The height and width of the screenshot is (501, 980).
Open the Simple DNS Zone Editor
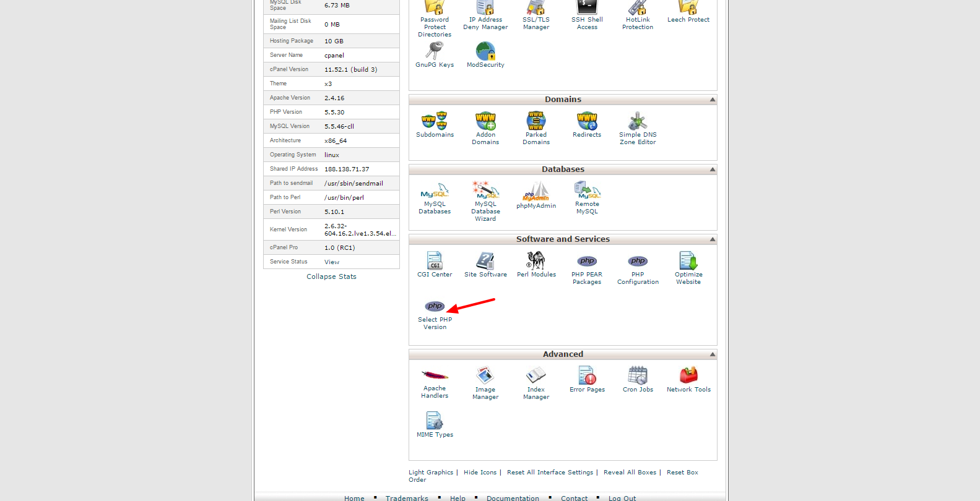click(x=638, y=122)
